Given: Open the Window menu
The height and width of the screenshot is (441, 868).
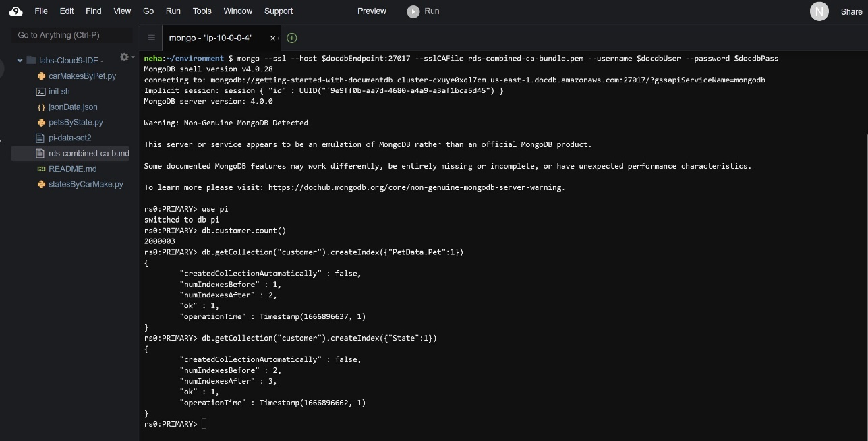Looking at the screenshot, I should click(237, 11).
